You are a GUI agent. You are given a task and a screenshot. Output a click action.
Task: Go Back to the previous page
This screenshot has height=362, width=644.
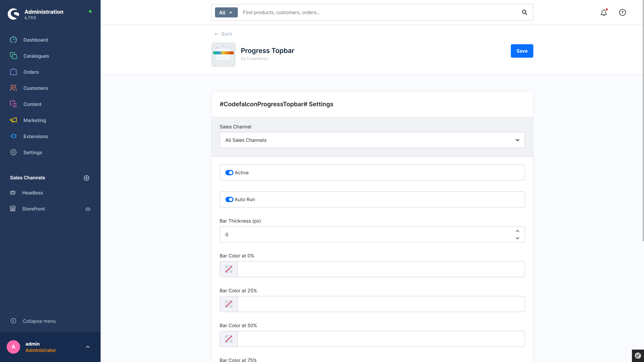pyautogui.click(x=223, y=34)
